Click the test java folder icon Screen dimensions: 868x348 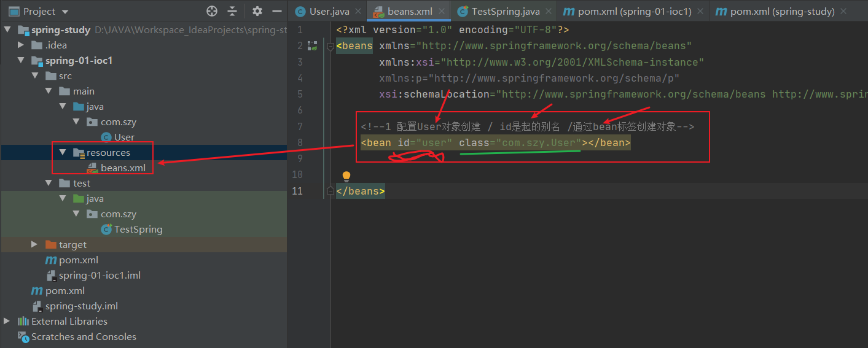(x=79, y=199)
